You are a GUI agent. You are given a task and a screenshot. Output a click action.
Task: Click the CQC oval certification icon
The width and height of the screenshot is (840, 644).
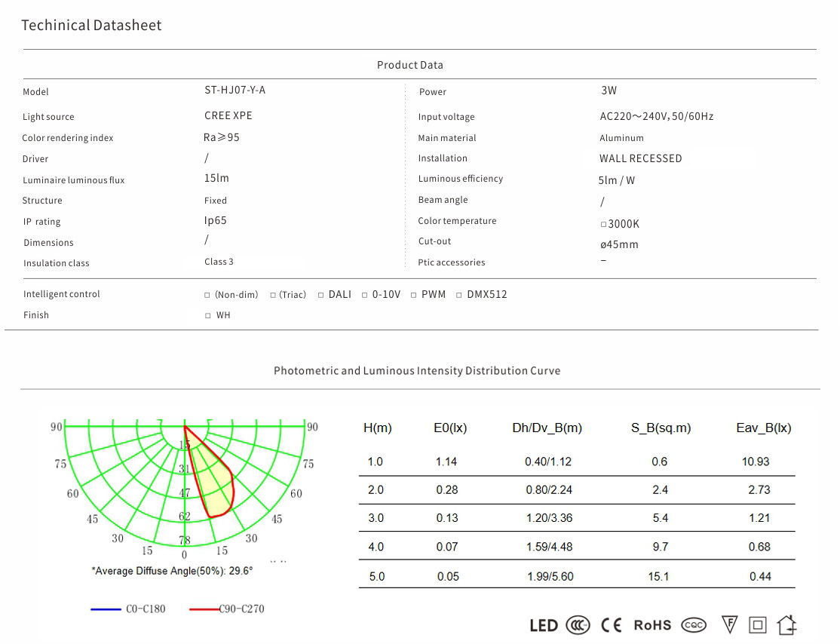(x=694, y=625)
